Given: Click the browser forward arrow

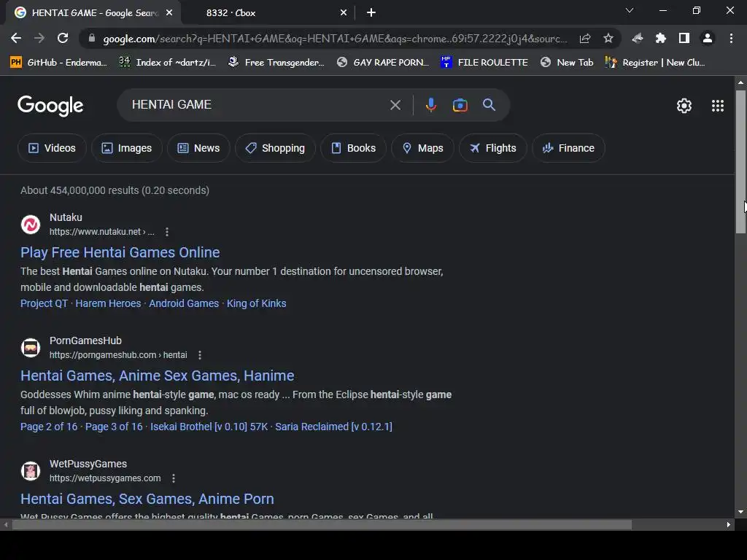Looking at the screenshot, I should tap(39, 38).
